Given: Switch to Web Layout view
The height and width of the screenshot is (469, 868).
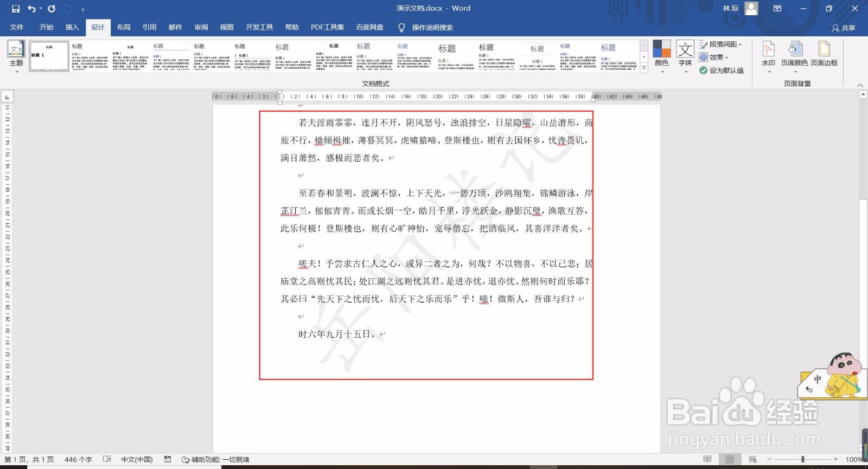Looking at the screenshot, I should coord(752,459).
